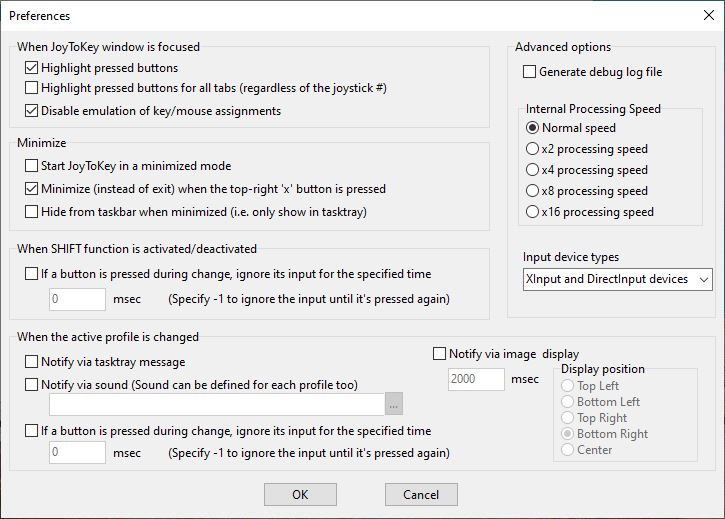Select x2 processing speed
This screenshot has width=725, height=519.
pyautogui.click(x=533, y=149)
